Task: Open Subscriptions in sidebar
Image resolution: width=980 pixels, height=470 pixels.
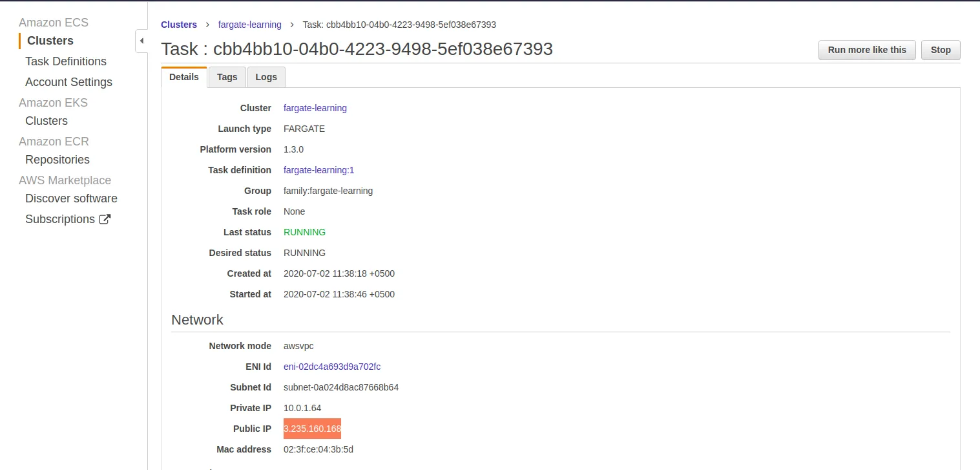Action: (x=60, y=219)
